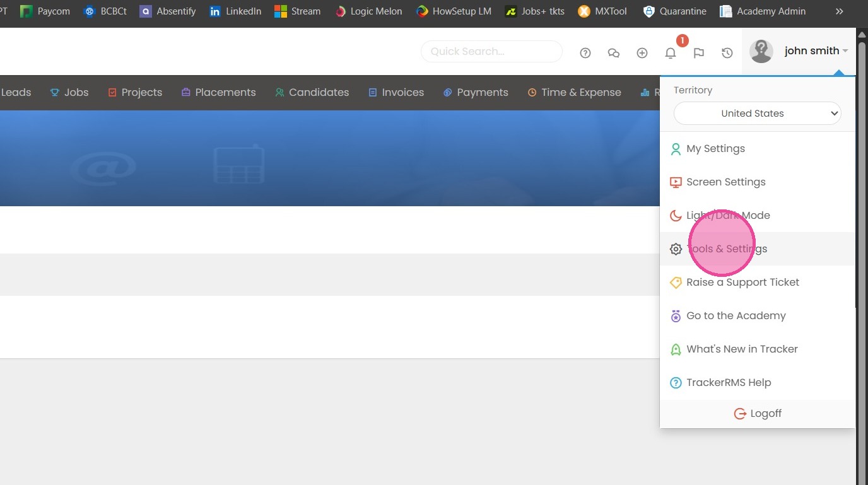Click the flag icon in header
The height and width of the screenshot is (485, 868).
pyautogui.click(x=699, y=53)
